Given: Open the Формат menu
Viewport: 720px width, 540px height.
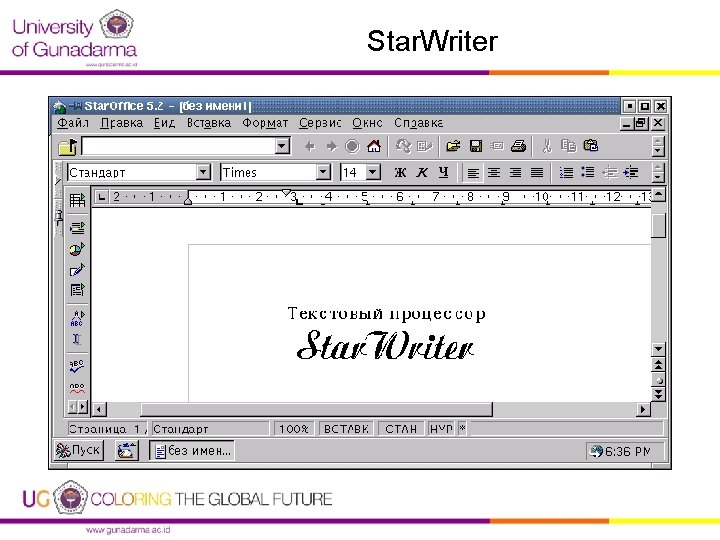Looking at the screenshot, I should 265,123.
